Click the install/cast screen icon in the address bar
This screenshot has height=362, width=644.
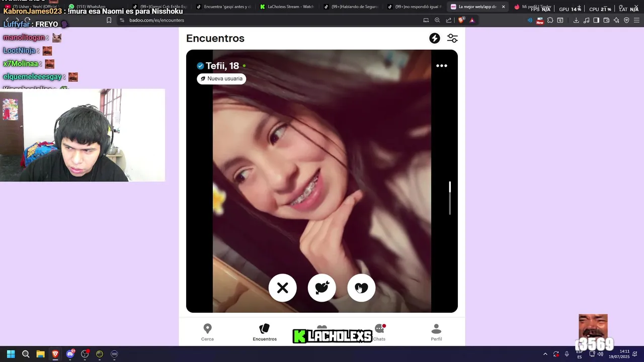[x=426, y=20]
